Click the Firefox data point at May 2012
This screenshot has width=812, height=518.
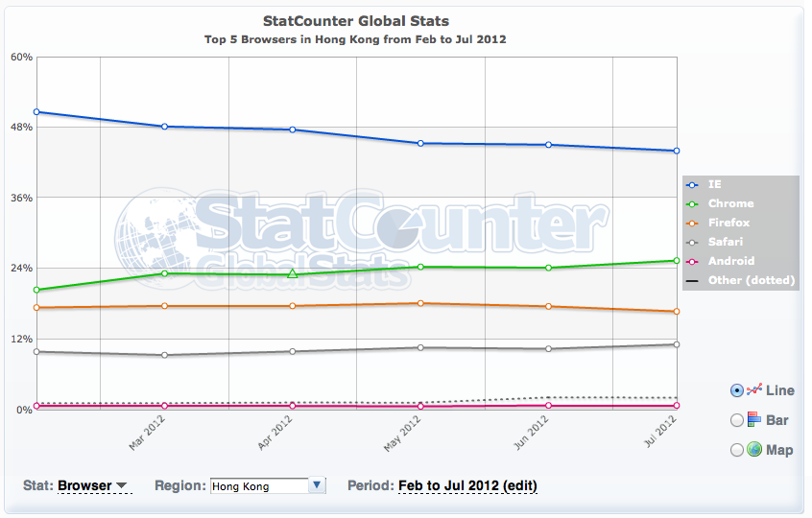pyautogui.click(x=420, y=303)
